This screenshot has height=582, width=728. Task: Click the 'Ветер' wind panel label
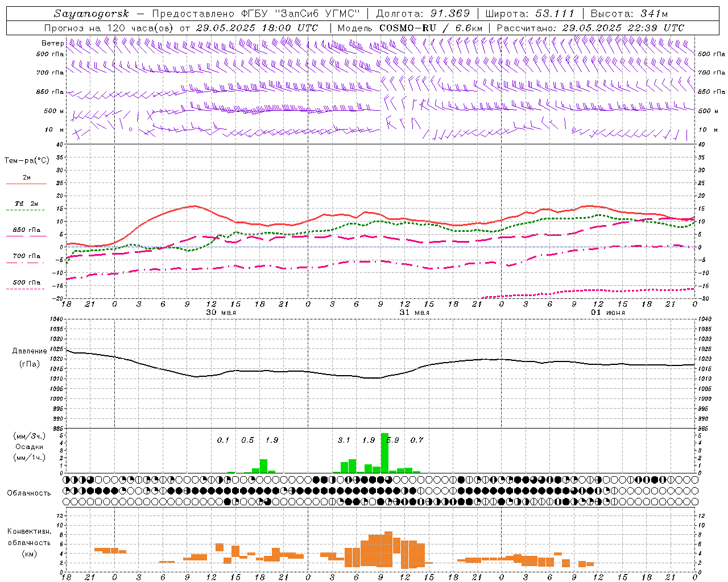point(52,43)
